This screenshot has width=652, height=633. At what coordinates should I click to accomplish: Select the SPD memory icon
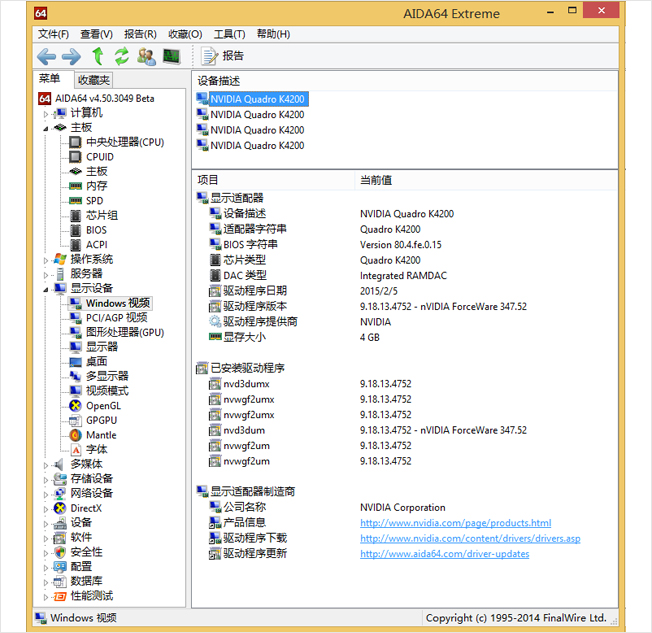tap(75, 201)
